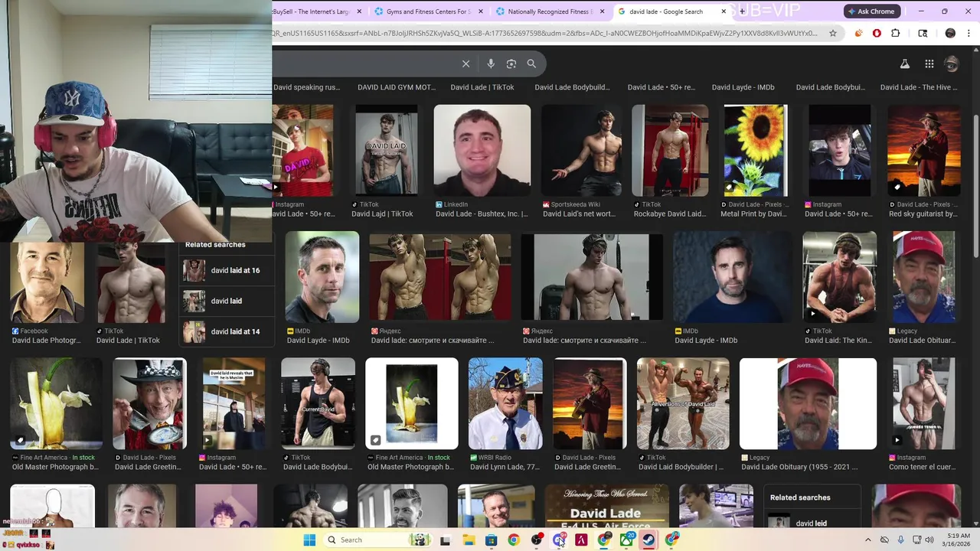Clear the Google search box with the X

pyautogui.click(x=465, y=64)
